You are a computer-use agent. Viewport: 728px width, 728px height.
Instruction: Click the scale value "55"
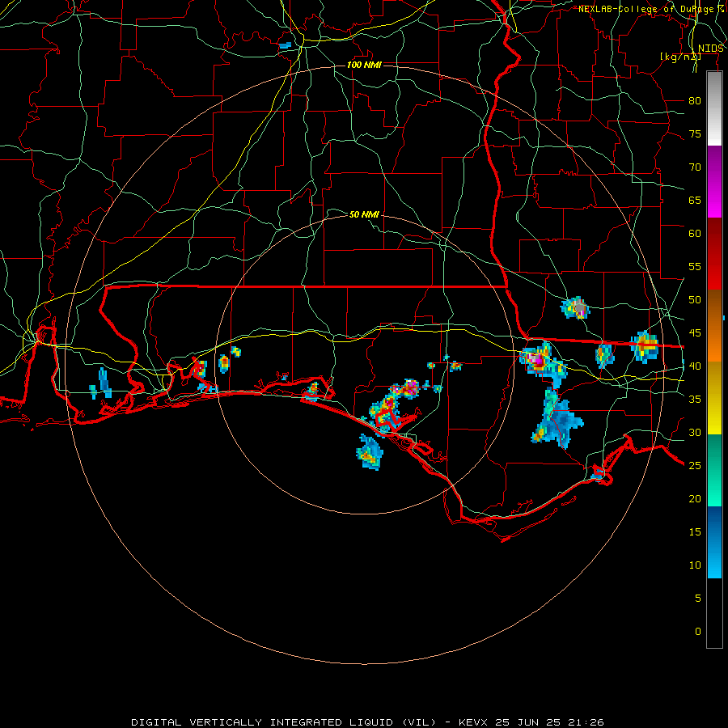click(695, 266)
